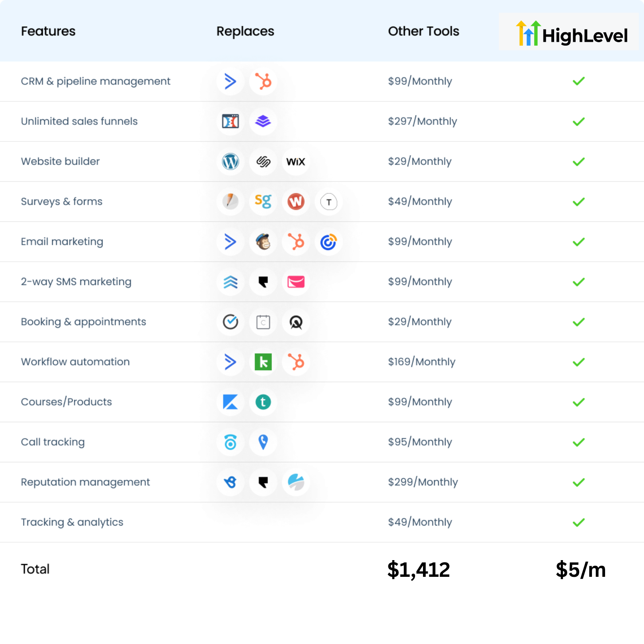Click the Replaces column header

[x=245, y=31]
